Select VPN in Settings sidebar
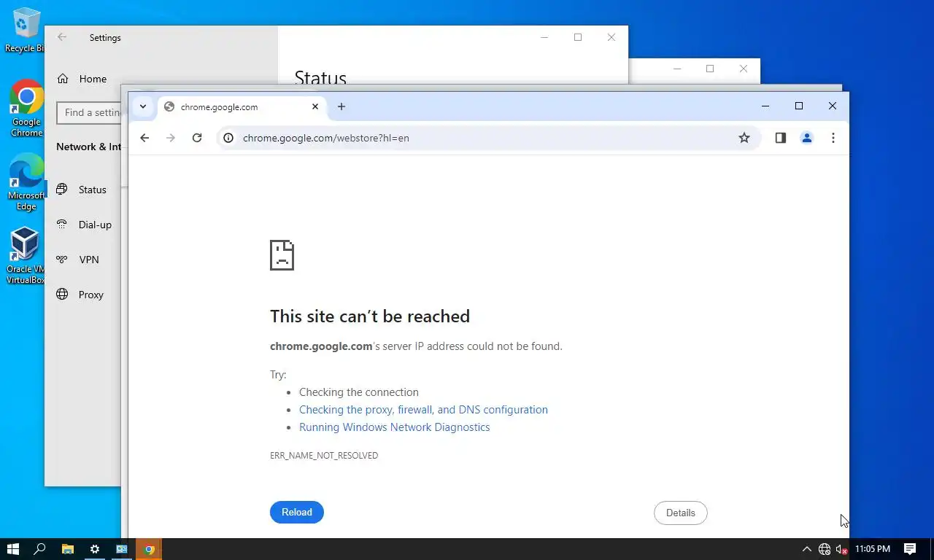 point(88,260)
